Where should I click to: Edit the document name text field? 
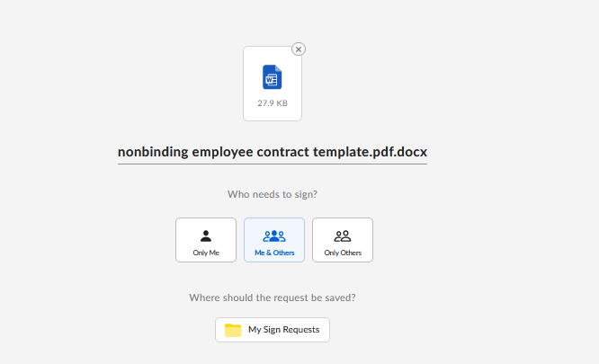click(273, 152)
